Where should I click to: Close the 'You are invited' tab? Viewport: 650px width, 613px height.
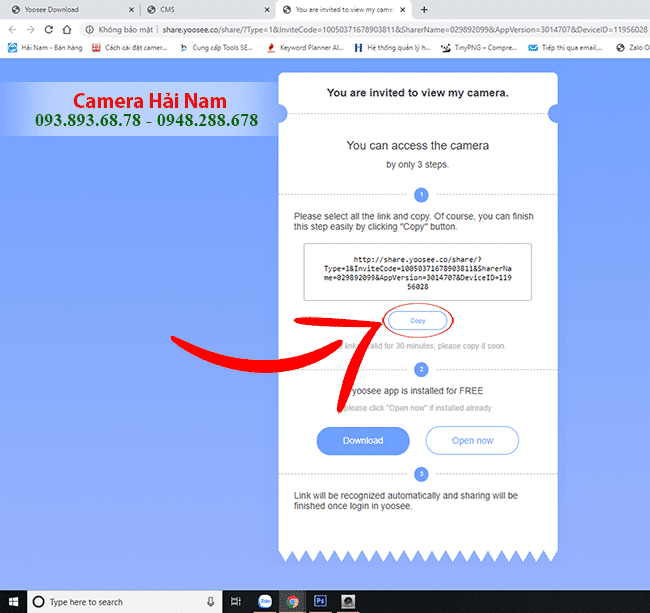403,10
